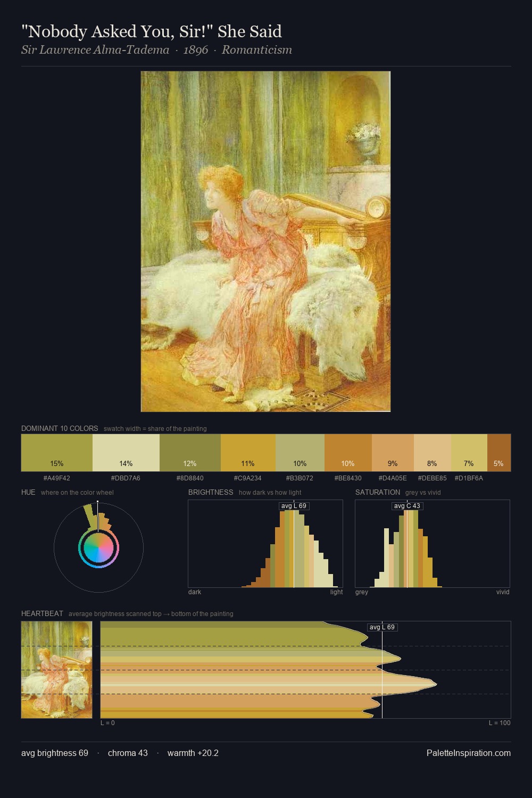Click the 'HUE' section heading
The image size is (532, 798).
coord(28,492)
